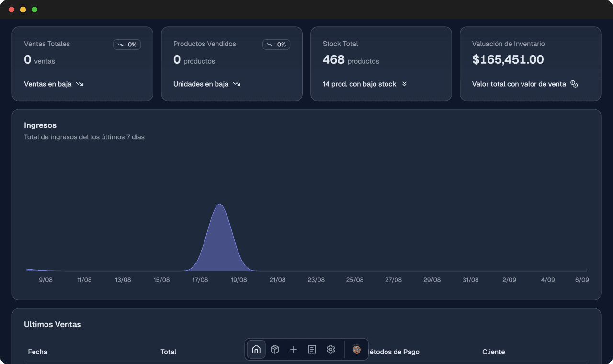This screenshot has height=364, width=613.
Task: Click trend-down icon next to Ventas en baja
Action: [79, 84]
